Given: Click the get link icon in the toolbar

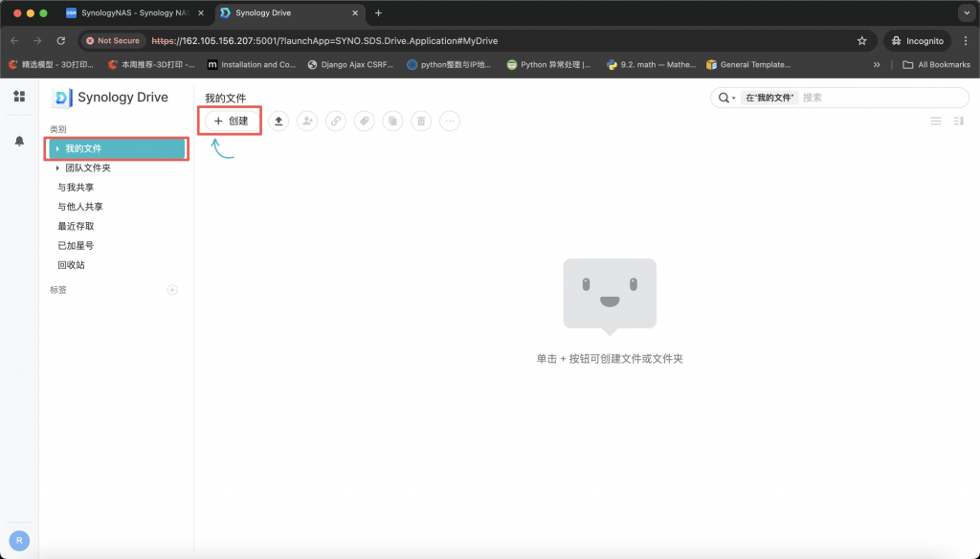Looking at the screenshot, I should 335,121.
